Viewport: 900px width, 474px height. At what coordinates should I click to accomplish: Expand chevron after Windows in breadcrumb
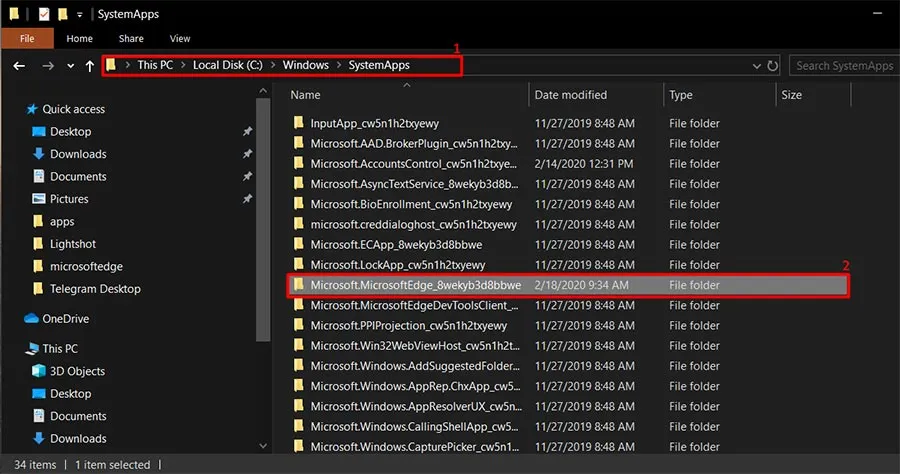[x=339, y=65]
